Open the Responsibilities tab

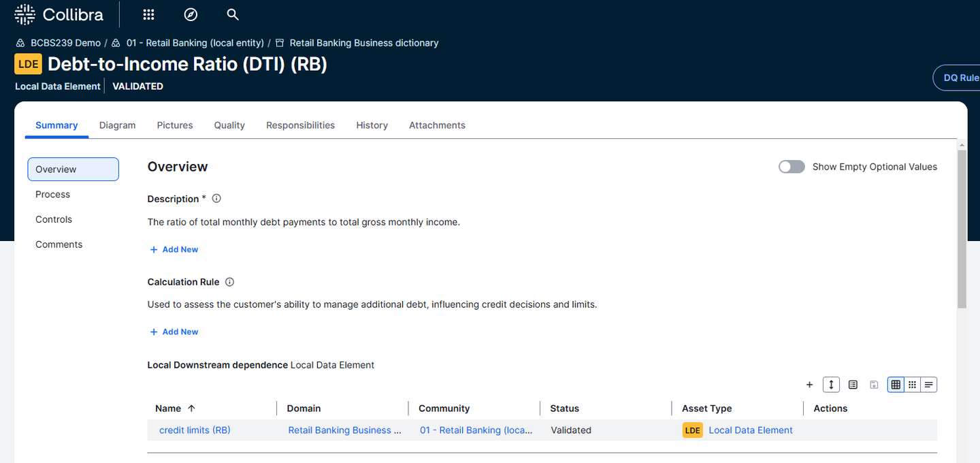coord(300,125)
